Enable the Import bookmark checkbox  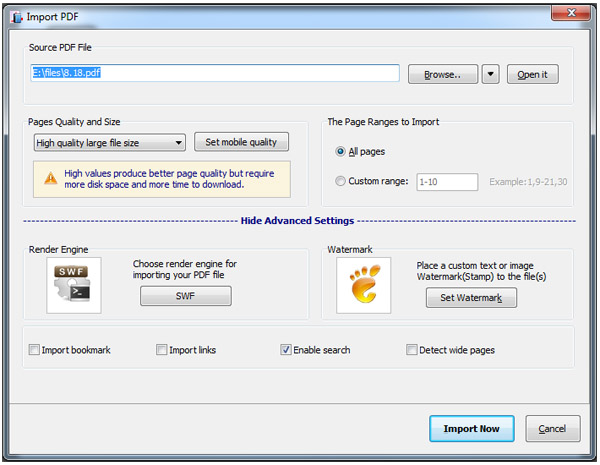(34, 350)
